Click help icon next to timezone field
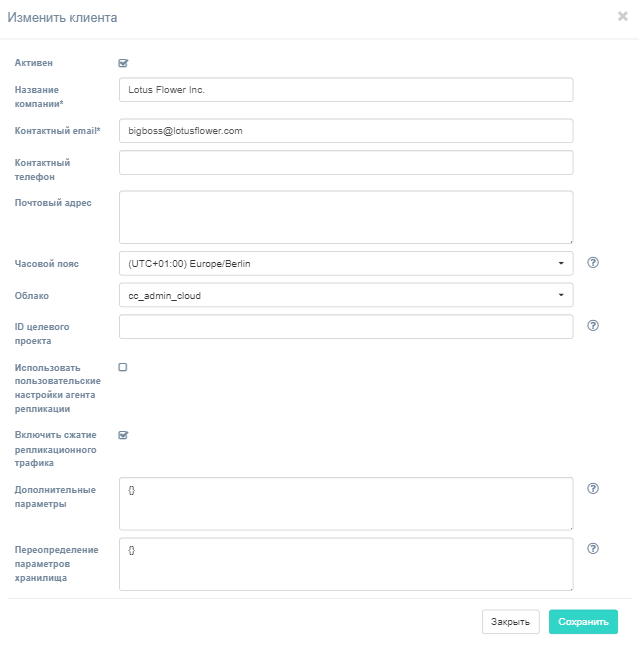Viewport: 639px width, 653px height. [x=593, y=263]
